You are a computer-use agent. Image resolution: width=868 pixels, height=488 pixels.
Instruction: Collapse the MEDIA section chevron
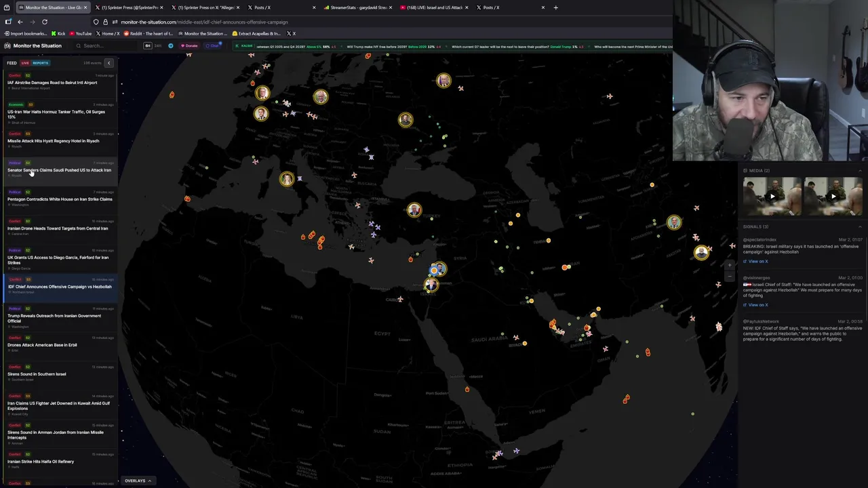(x=859, y=170)
